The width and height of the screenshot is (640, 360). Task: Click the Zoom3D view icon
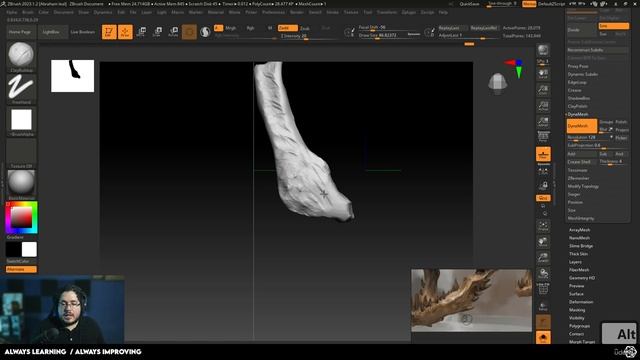point(543,258)
